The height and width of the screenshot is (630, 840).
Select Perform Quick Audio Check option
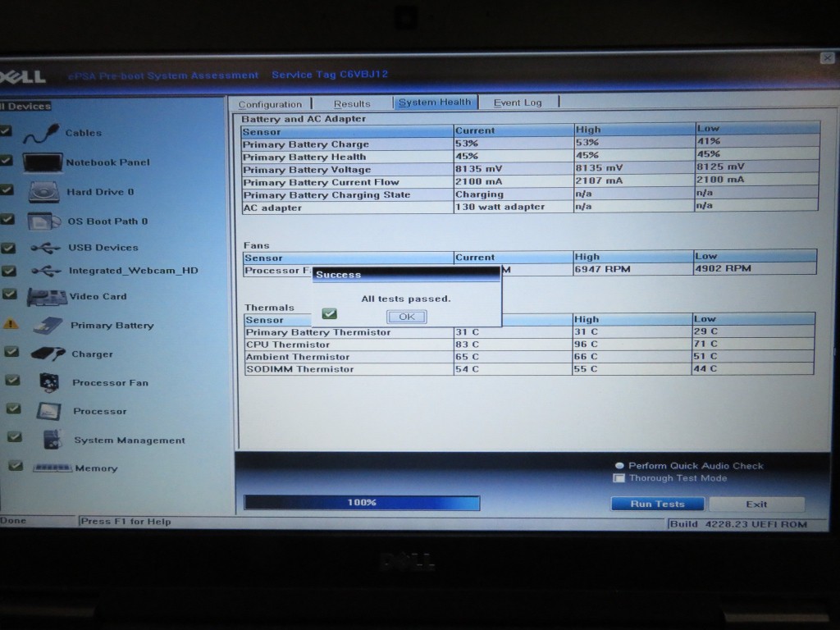point(620,466)
